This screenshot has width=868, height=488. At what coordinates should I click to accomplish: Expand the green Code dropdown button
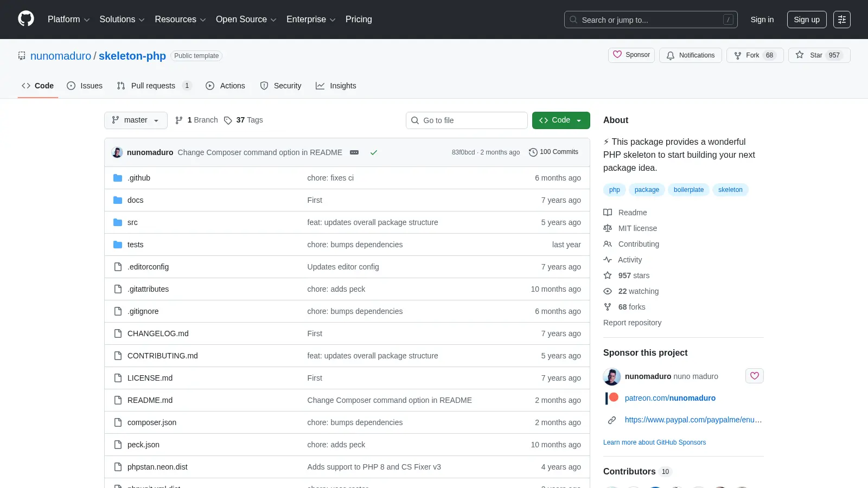[561, 120]
